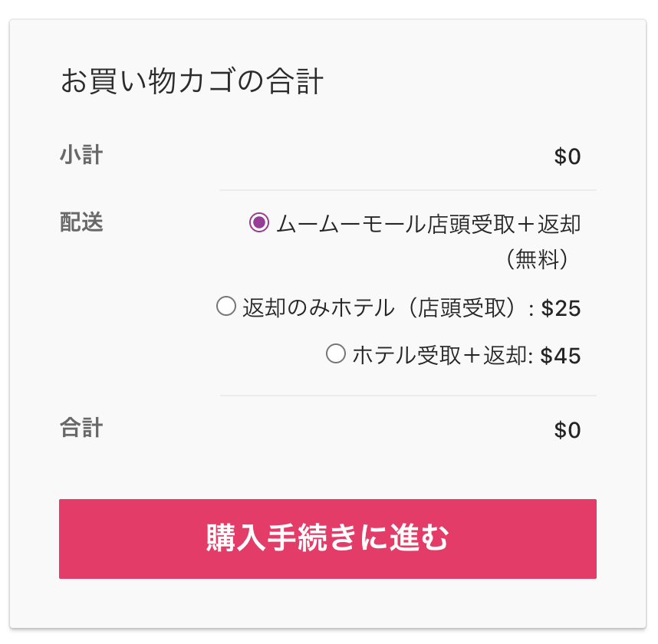Click the divider line below 小計 row
The image size is (658, 644).
(x=408, y=189)
